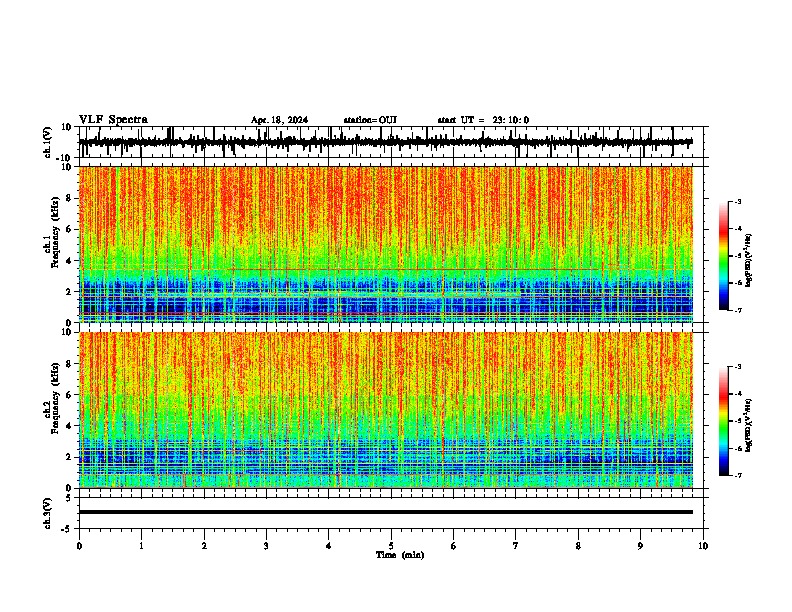
Task: Click the ch.2 "Frequency (kHz)" axis label
Action: 55,398
